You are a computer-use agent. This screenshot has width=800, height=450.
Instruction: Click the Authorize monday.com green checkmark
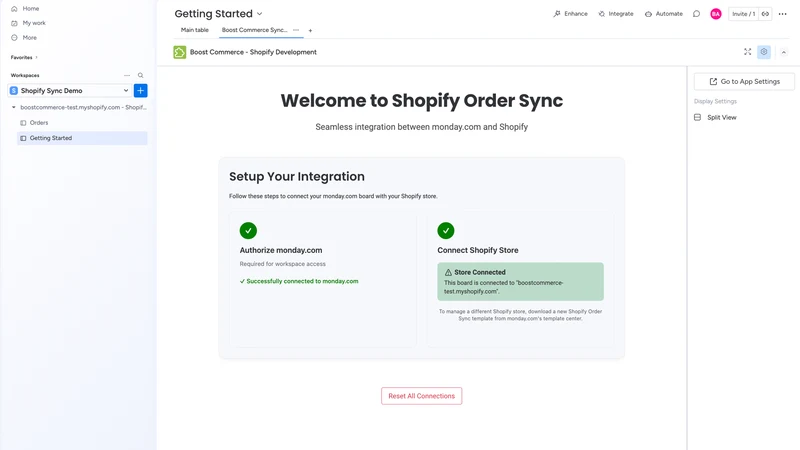click(x=248, y=231)
